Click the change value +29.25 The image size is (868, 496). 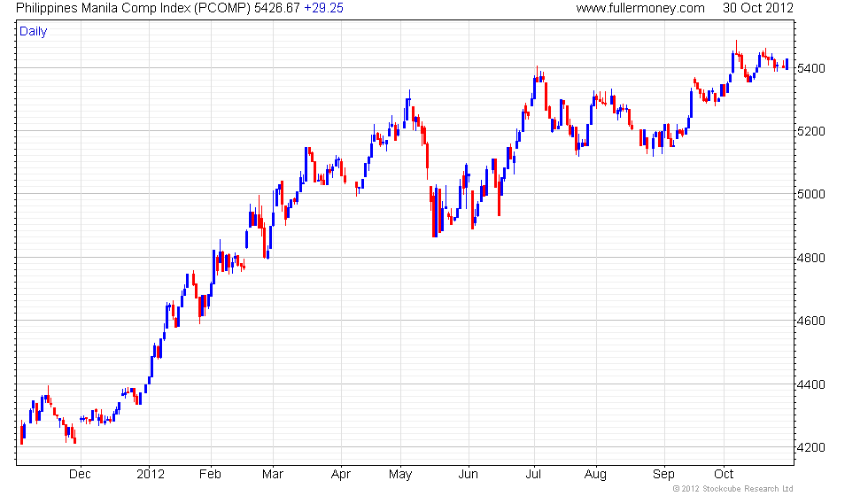324,8
